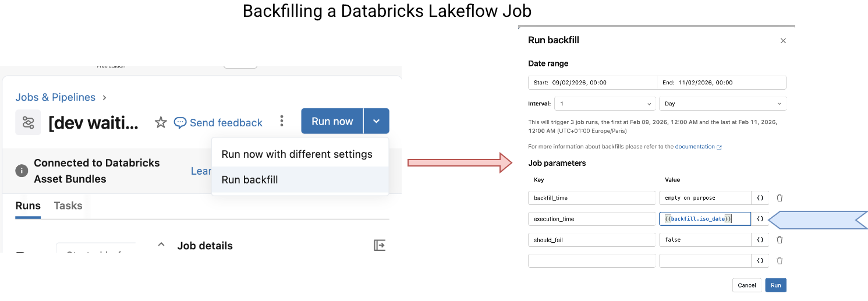
Task: Open the Interval number dropdown
Action: [x=605, y=104]
